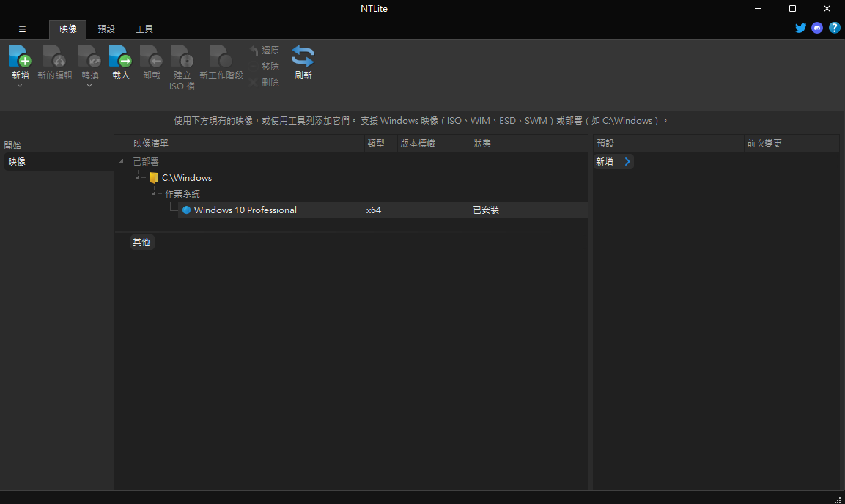Viewport: 845px width, 504px height.
Task: Switch to the 預設 tab
Action: coord(106,29)
